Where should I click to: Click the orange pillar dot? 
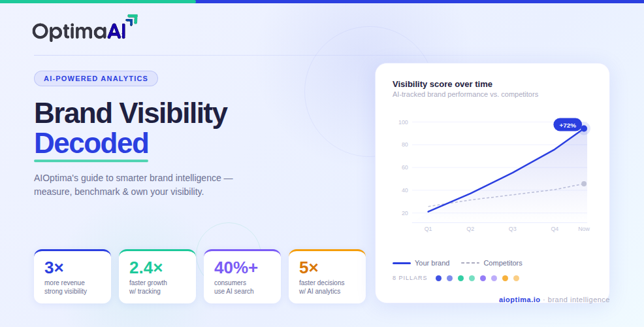tap(505, 279)
